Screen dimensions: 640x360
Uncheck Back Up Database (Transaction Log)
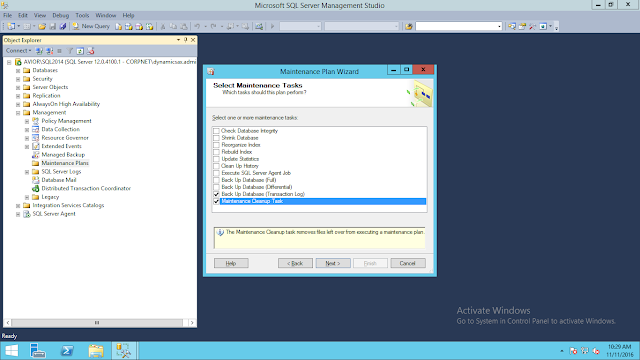pyautogui.click(x=216, y=194)
